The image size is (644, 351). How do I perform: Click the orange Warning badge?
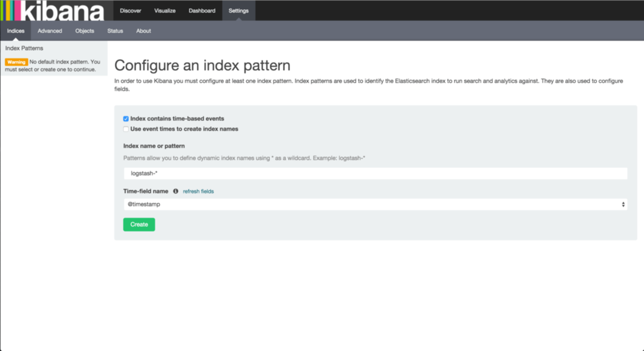[x=16, y=62]
